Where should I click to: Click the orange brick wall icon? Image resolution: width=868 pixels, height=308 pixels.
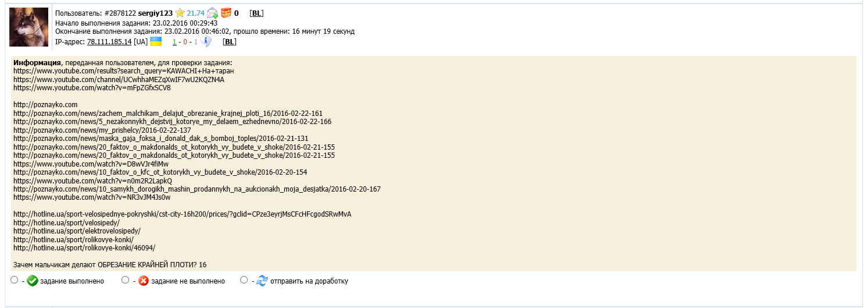(226, 12)
